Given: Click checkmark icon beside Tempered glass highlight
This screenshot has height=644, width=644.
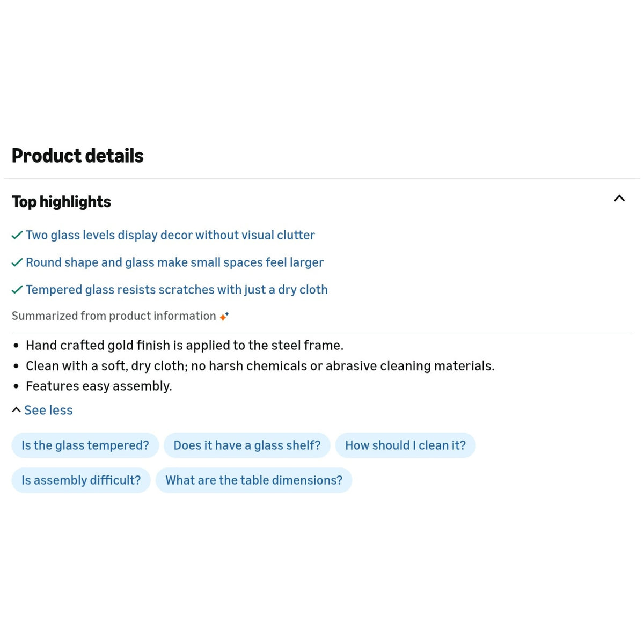Looking at the screenshot, I should (x=17, y=290).
